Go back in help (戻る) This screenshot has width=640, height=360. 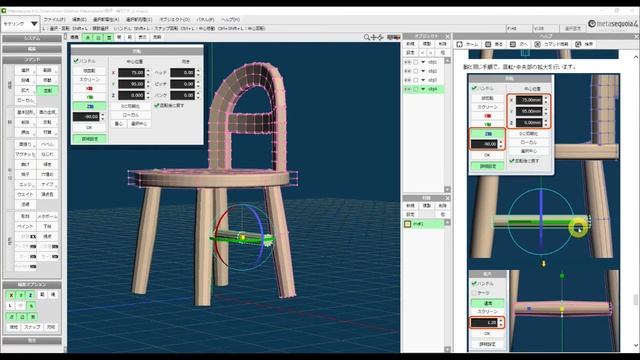click(x=494, y=44)
